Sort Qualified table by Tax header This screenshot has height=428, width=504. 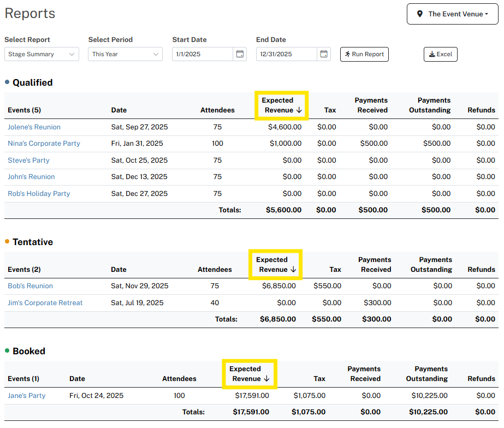coord(330,110)
